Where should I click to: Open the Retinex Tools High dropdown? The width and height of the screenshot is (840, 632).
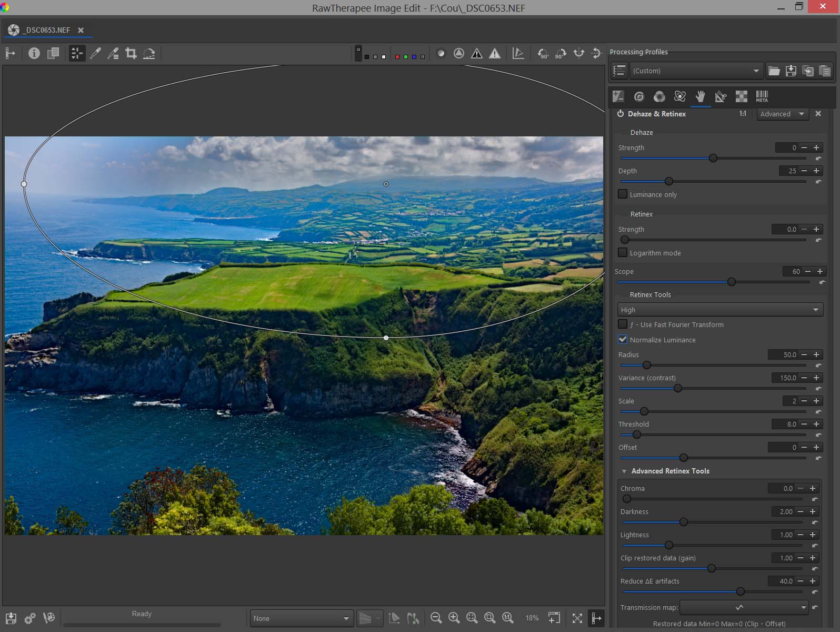point(719,310)
